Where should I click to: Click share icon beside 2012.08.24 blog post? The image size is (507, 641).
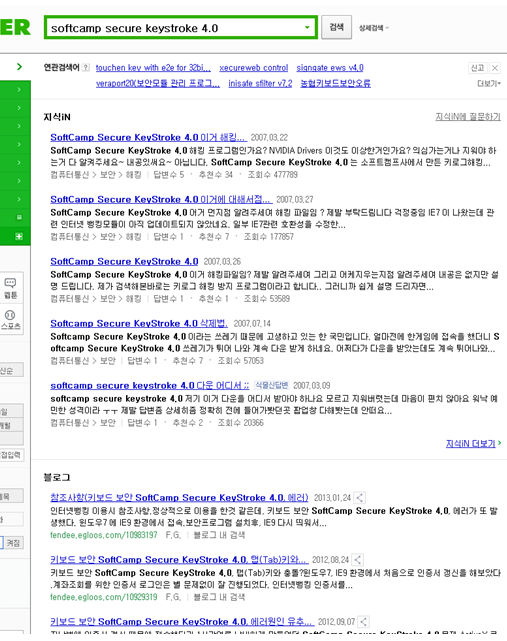(x=358, y=560)
